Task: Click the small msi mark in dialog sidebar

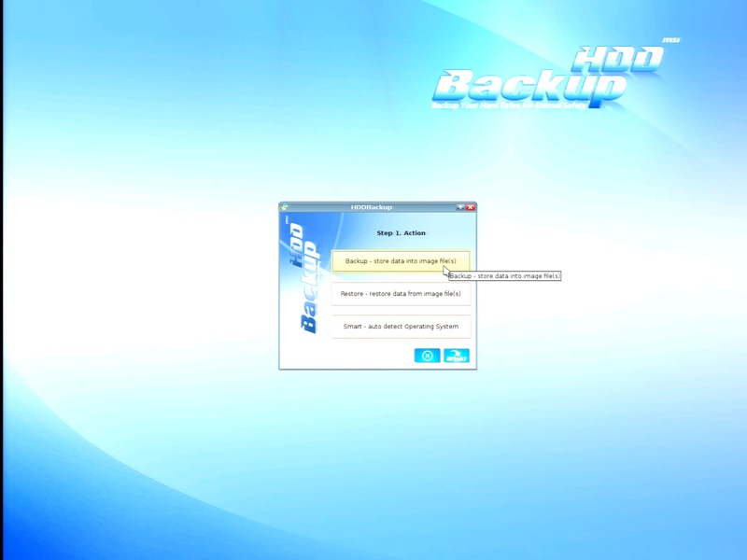Action: [288, 221]
